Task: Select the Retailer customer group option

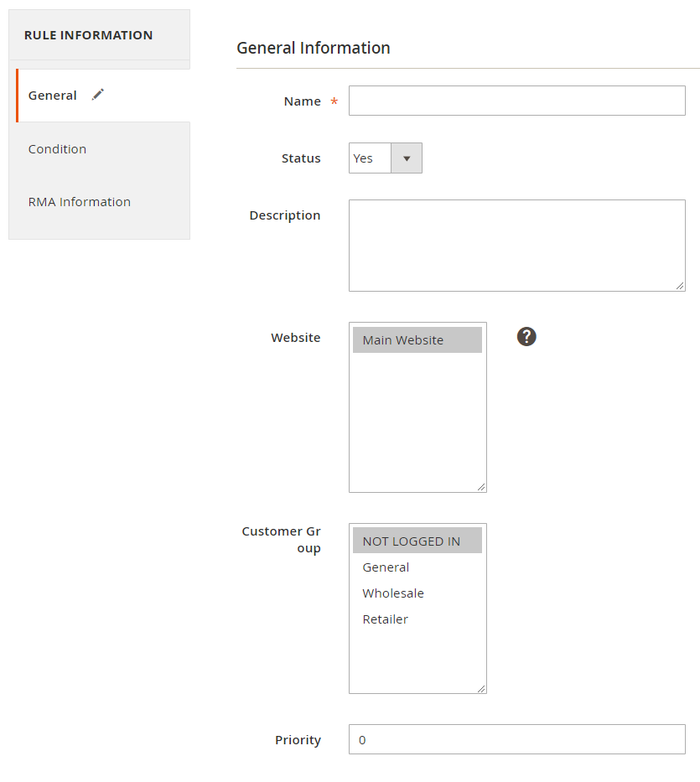Action: tap(386, 619)
